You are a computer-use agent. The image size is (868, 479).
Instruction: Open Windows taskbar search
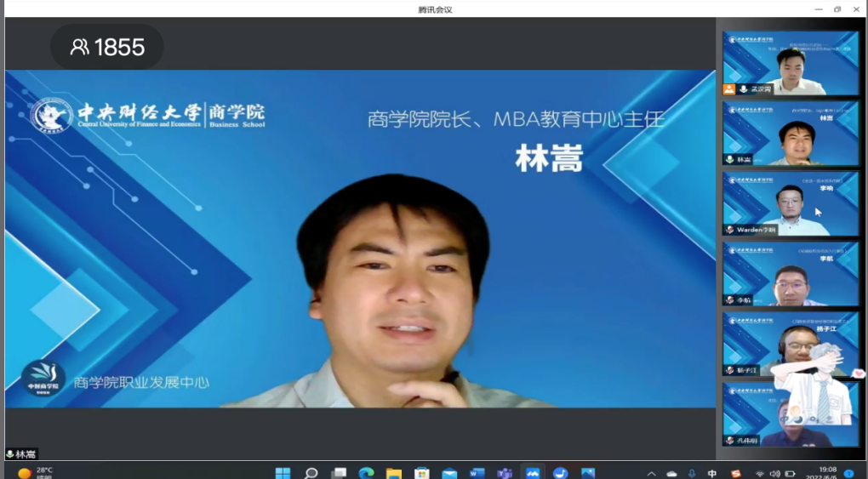click(x=311, y=473)
